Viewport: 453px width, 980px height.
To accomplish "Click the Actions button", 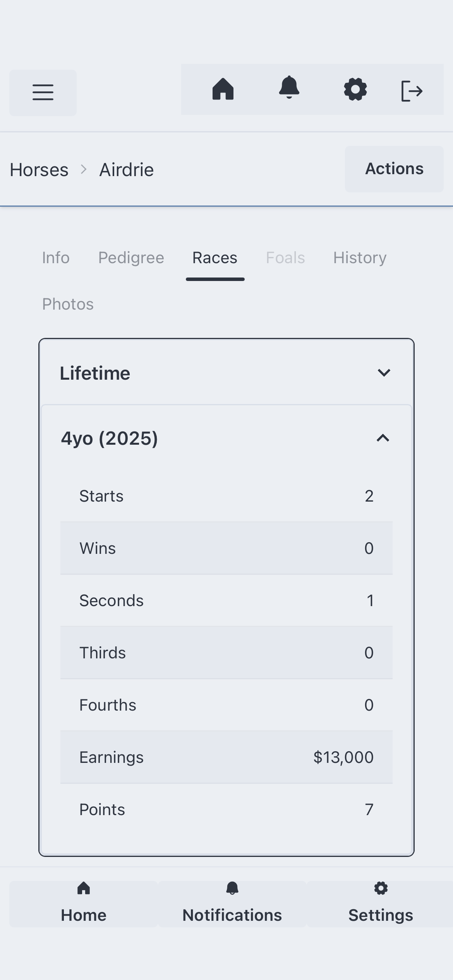I will pos(394,169).
